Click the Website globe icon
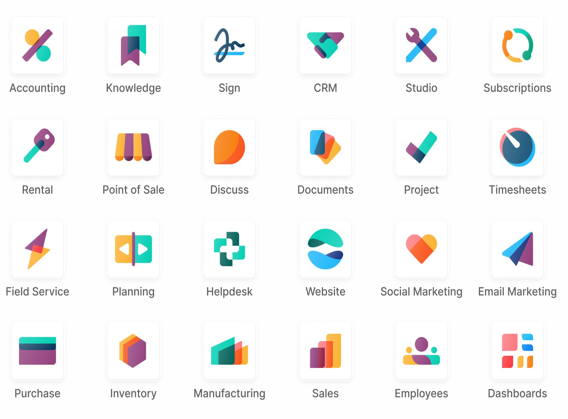The height and width of the screenshot is (419, 568). pos(325,249)
